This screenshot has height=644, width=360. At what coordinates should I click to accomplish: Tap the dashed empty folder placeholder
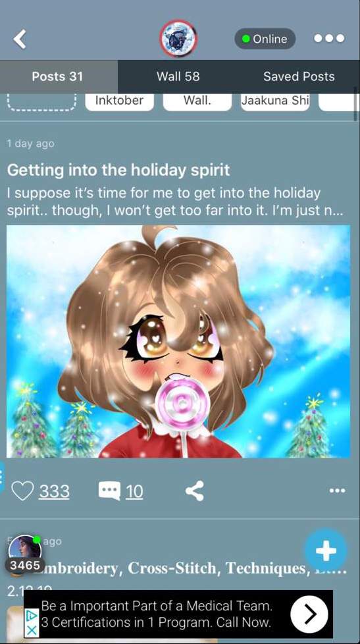point(42,101)
